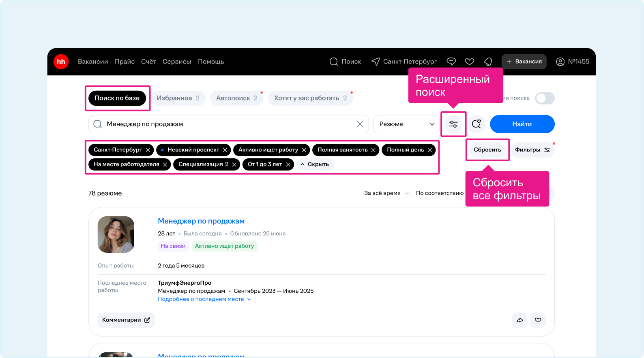644x358 pixels.
Task: Switch to the Автопоиск tab
Action: 237,98
